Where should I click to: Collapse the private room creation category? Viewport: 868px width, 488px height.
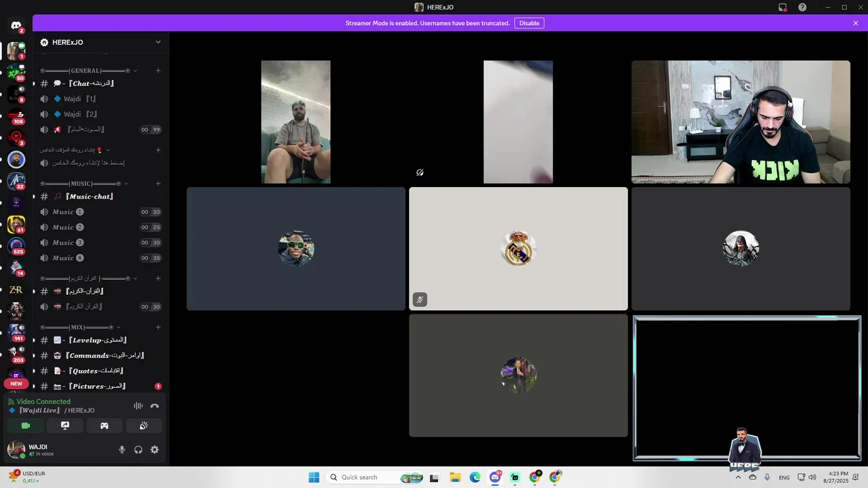[75, 150]
